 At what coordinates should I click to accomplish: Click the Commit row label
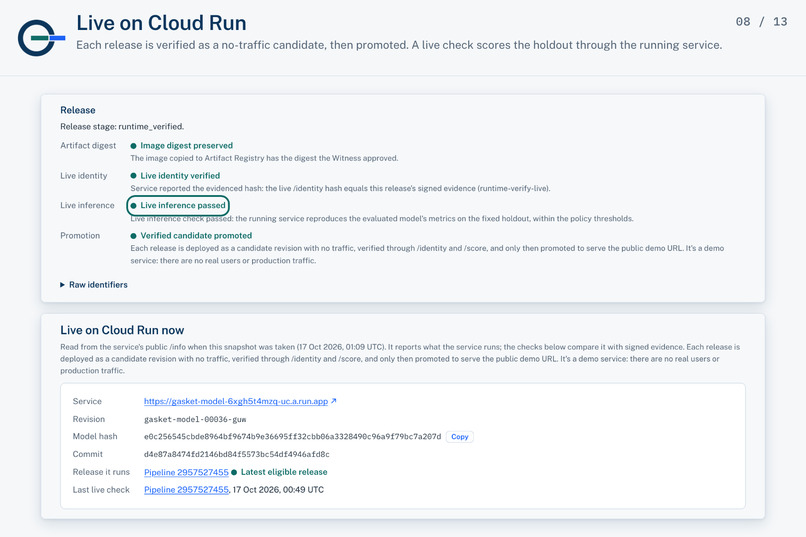click(x=87, y=454)
